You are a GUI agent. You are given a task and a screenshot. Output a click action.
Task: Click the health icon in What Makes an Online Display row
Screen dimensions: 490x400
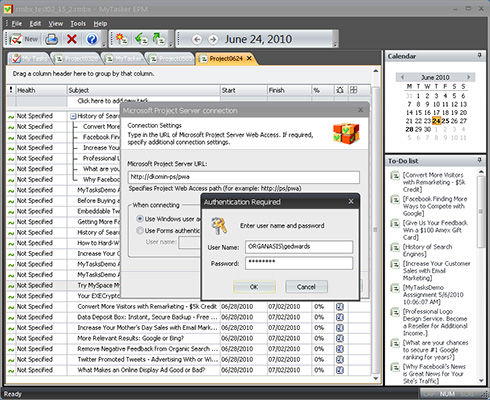[x=11, y=370]
